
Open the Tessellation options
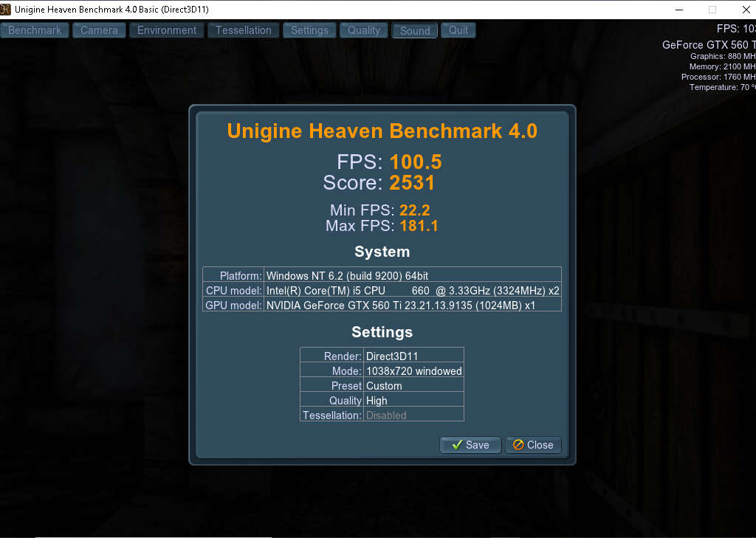pyautogui.click(x=243, y=30)
